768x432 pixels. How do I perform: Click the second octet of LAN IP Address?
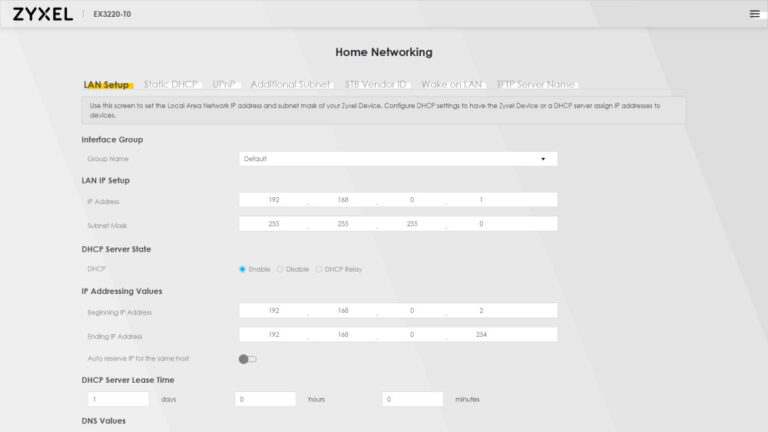[343, 200]
